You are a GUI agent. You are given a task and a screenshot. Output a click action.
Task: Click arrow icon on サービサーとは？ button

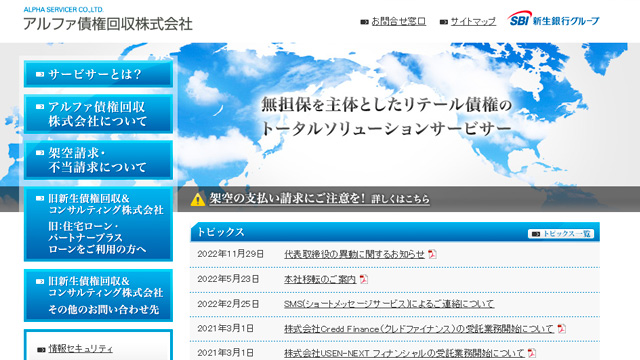[40, 74]
